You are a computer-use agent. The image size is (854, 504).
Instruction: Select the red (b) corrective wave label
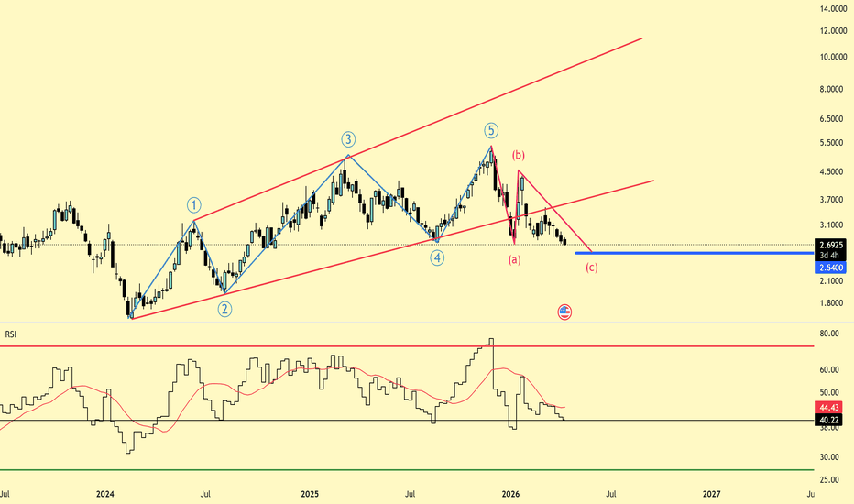click(x=518, y=155)
